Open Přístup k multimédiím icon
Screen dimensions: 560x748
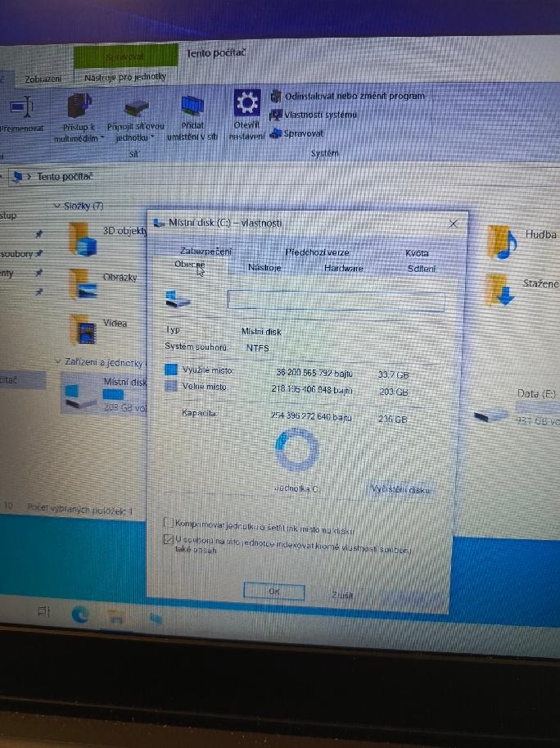pos(79,106)
